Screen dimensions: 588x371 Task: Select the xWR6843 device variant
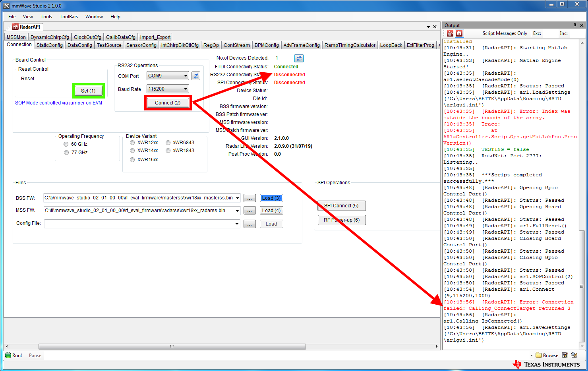pos(168,142)
